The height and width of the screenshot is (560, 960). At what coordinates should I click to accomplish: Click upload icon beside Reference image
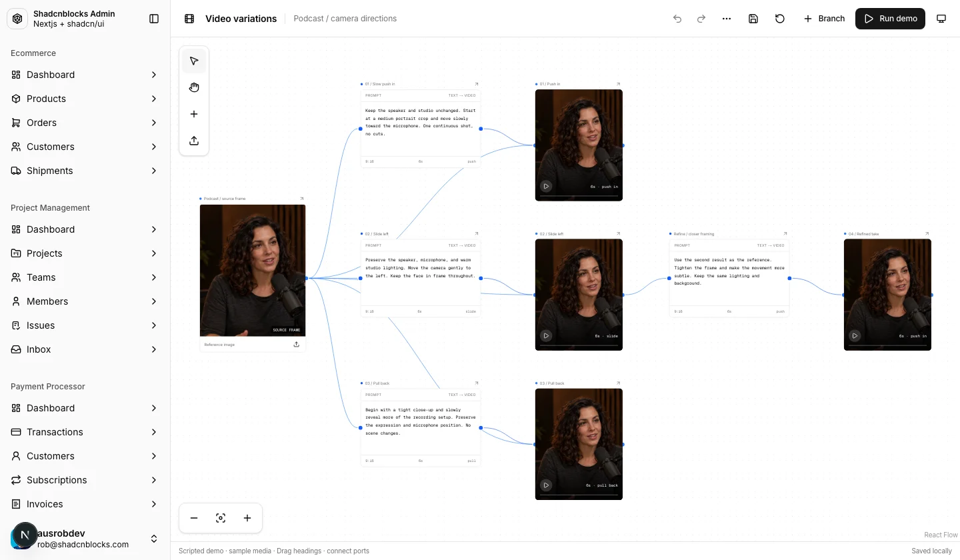tap(296, 345)
